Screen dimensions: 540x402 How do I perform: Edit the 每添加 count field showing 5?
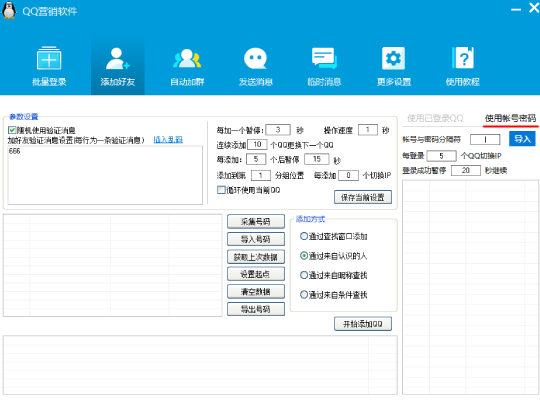[256, 159]
